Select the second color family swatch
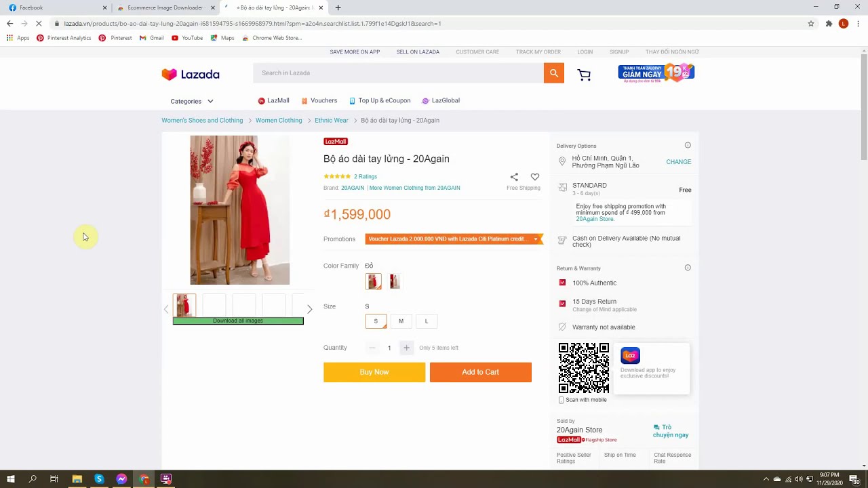 [x=395, y=281]
